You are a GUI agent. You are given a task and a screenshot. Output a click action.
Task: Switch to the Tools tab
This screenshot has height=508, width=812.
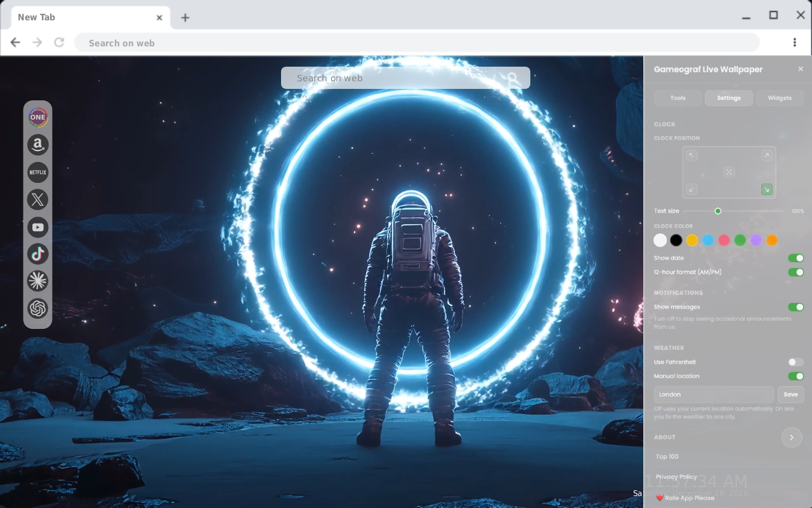pyautogui.click(x=678, y=98)
